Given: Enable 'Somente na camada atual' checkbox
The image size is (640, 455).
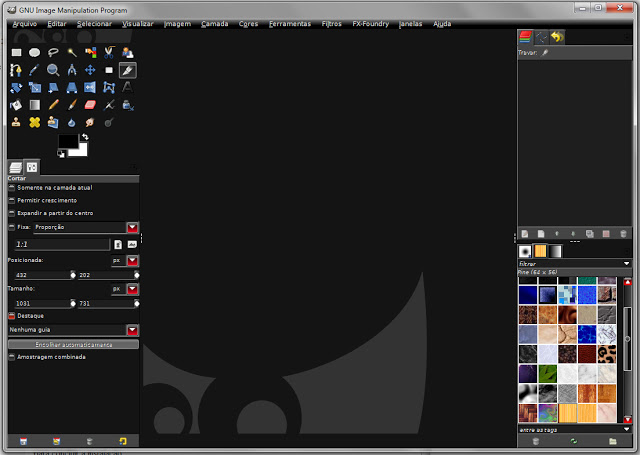Looking at the screenshot, I should coord(12,187).
